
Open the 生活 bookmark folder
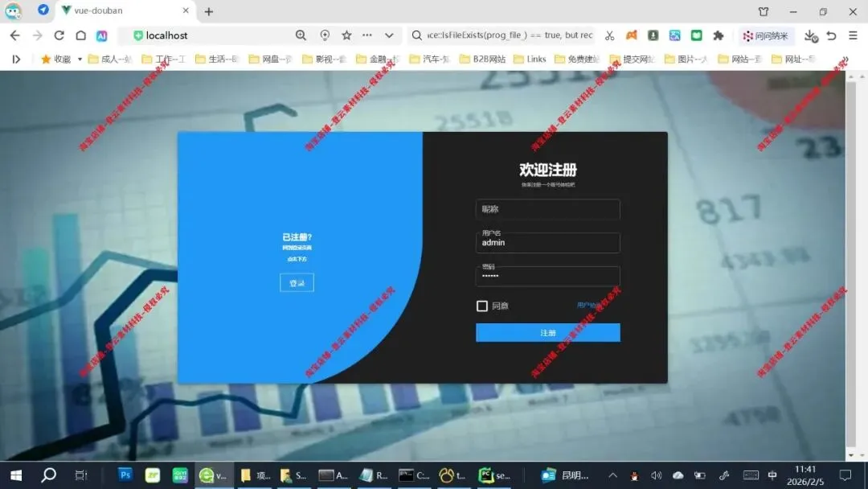point(216,59)
